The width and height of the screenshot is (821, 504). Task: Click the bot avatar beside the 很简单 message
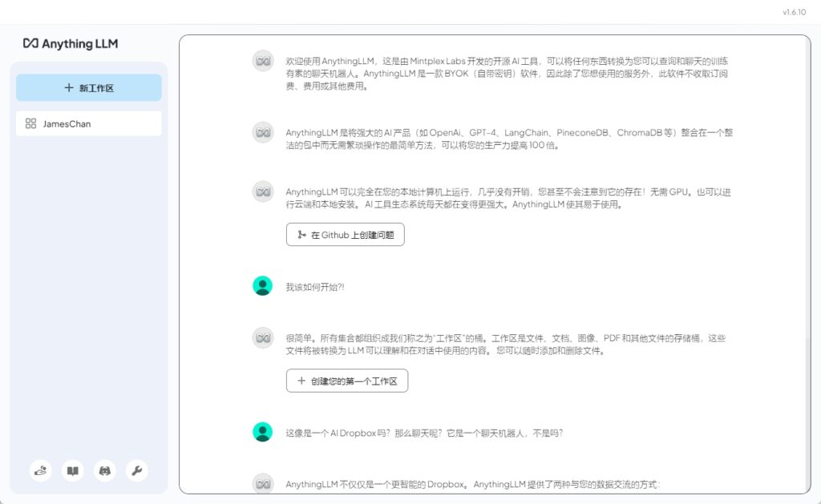[263, 337]
